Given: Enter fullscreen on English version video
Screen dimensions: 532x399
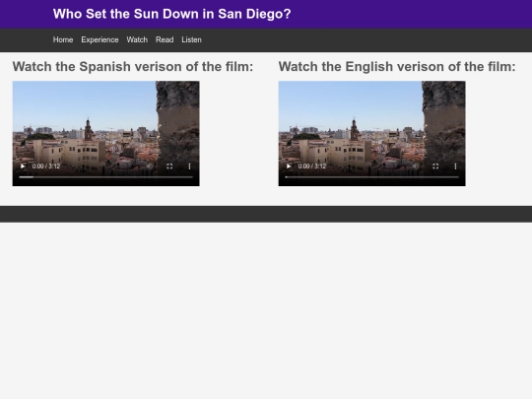Looking at the screenshot, I should click(x=435, y=166).
